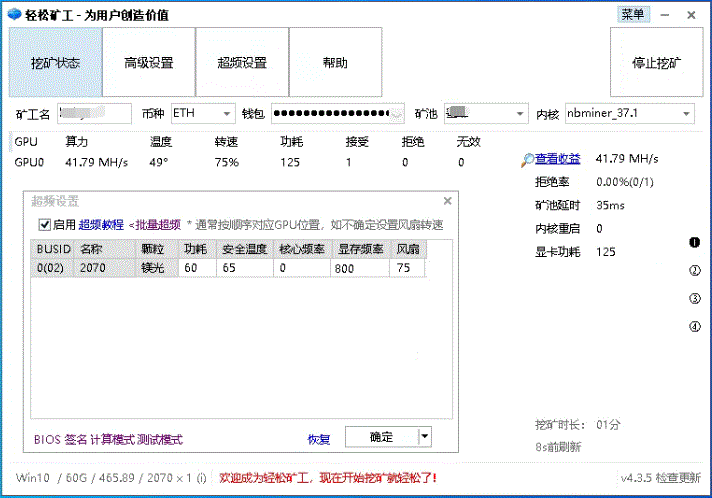
Task: Expand the arrow next to 确定 button
Action: coord(425,437)
